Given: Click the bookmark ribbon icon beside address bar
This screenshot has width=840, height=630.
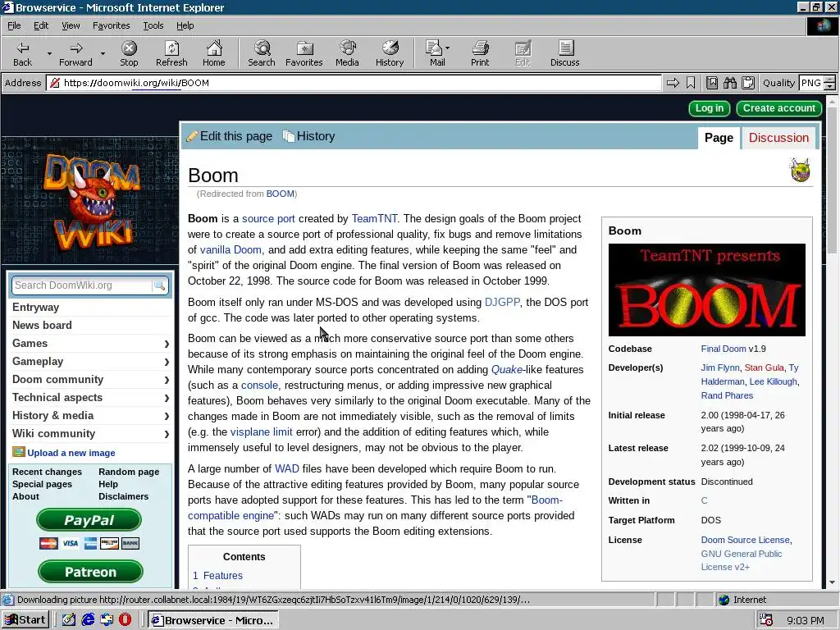Looking at the screenshot, I should (691, 83).
